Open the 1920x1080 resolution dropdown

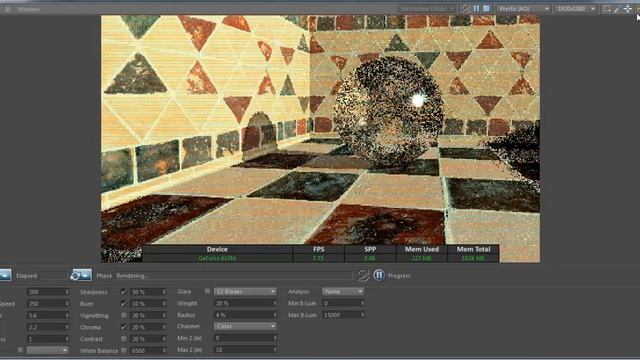(x=576, y=9)
